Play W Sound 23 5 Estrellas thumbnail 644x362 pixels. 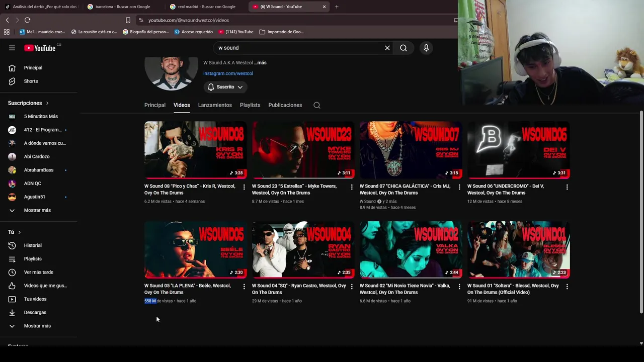tap(303, 150)
